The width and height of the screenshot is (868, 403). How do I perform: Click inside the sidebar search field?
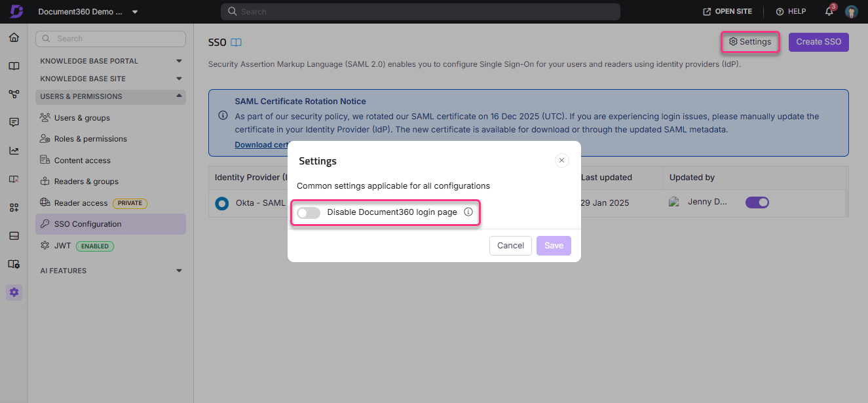[110, 39]
